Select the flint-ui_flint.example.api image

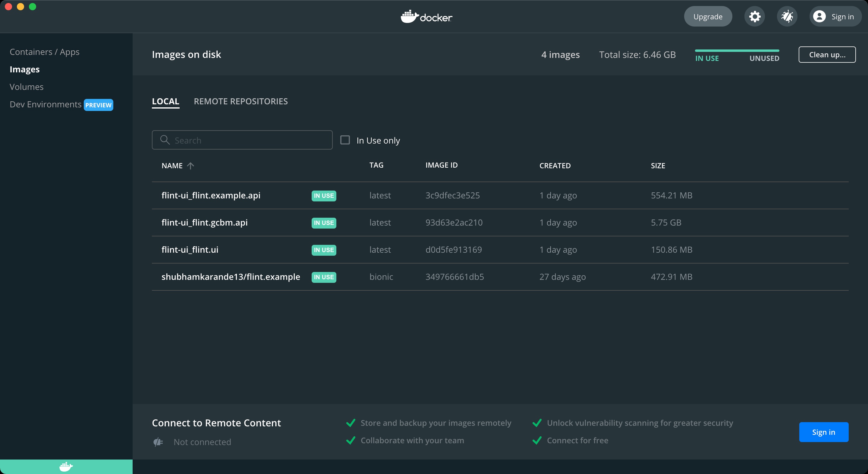pos(211,195)
